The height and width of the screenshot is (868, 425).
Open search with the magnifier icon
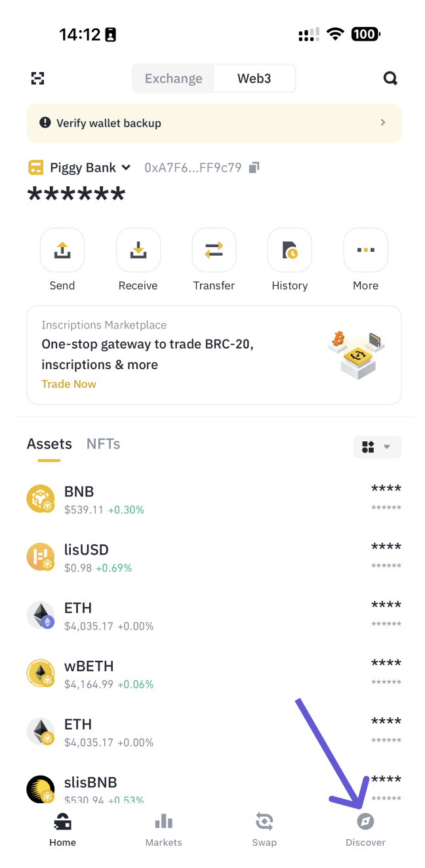click(390, 79)
